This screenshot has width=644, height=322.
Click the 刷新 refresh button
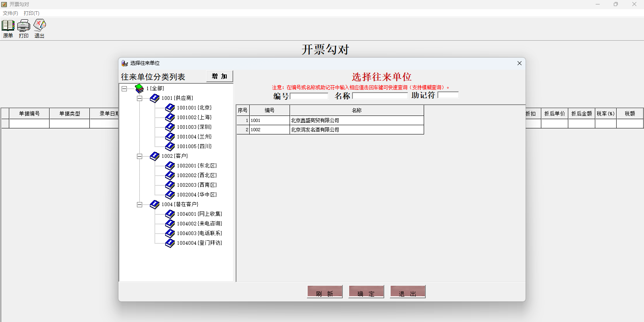tap(325, 292)
